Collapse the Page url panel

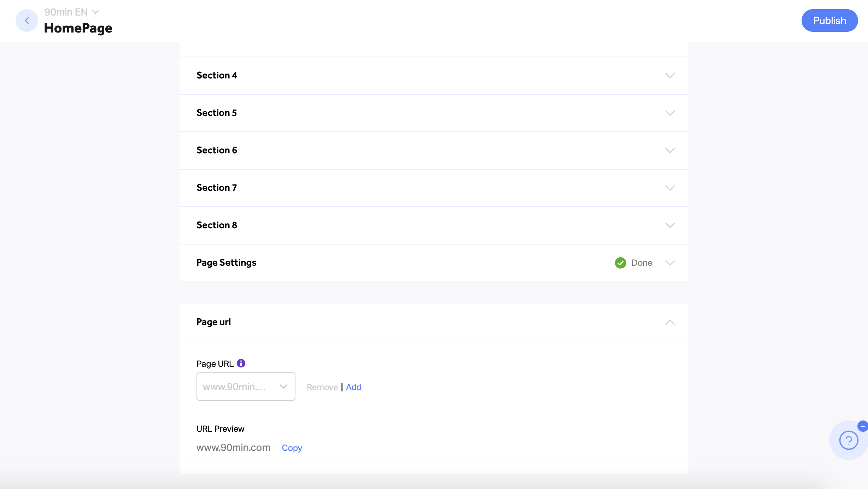(x=670, y=322)
